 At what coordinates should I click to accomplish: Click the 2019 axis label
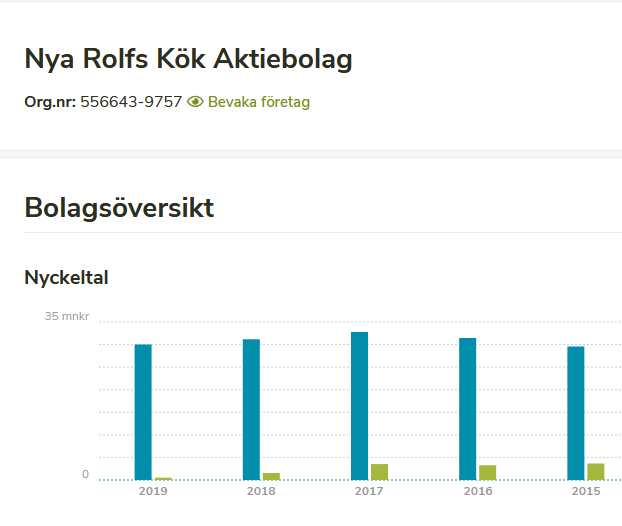[x=153, y=491]
